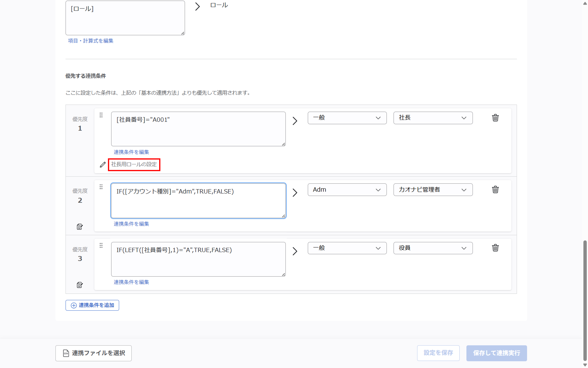Click the pencil icon beside 社長用ロールの設定

click(103, 165)
